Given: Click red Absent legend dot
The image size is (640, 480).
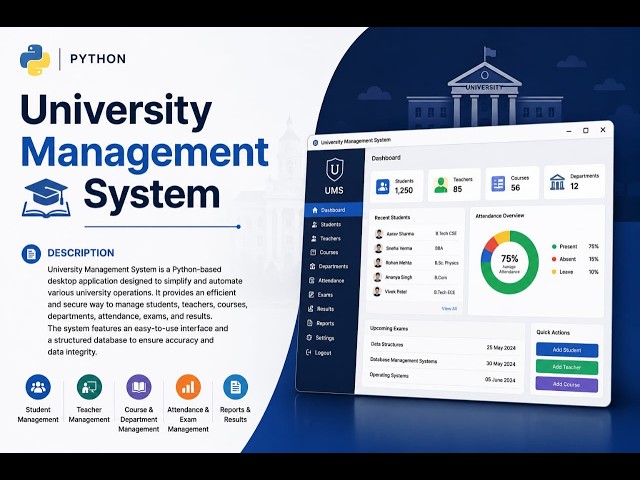Looking at the screenshot, I should tap(554, 259).
